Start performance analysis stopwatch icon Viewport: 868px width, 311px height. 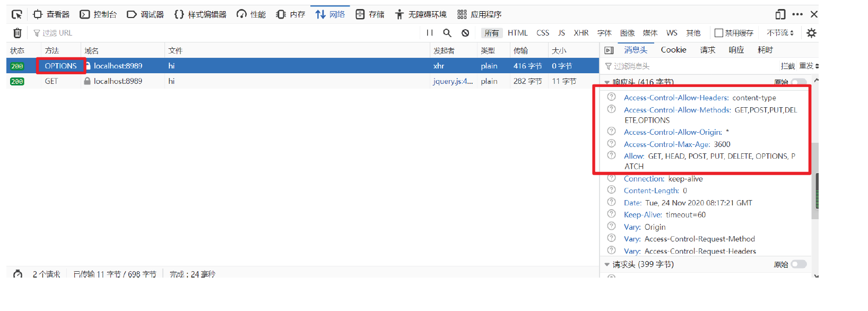pos(18,274)
